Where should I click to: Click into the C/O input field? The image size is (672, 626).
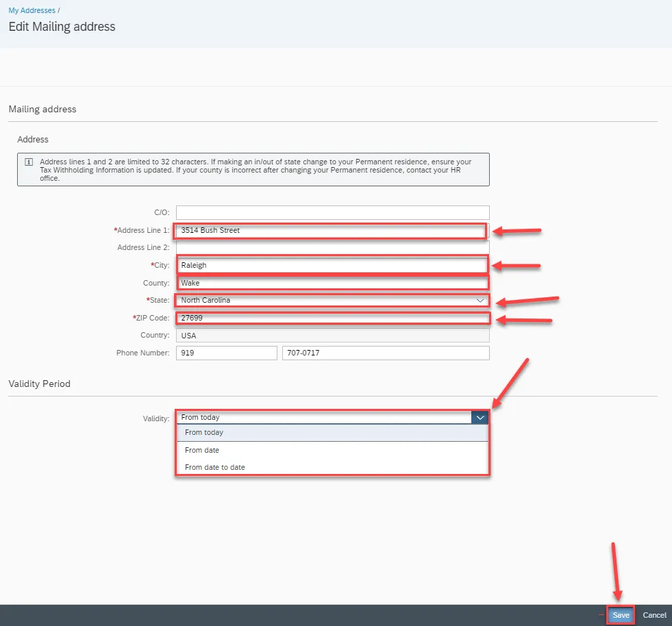[332, 212]
